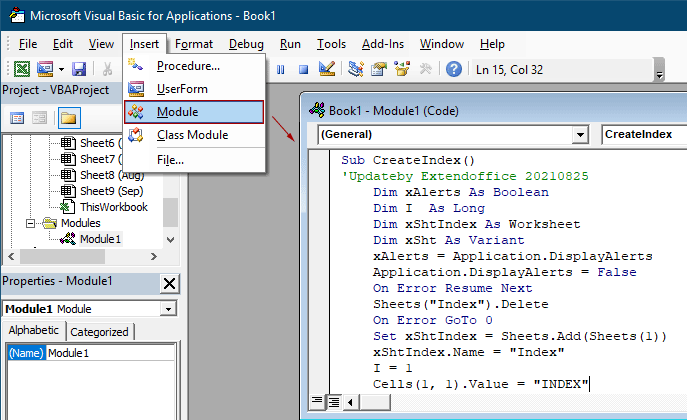This screenshot has height=420, width=687.
Task: Click the Ln 15, Col 32 indicator
Action: point(509,70)
